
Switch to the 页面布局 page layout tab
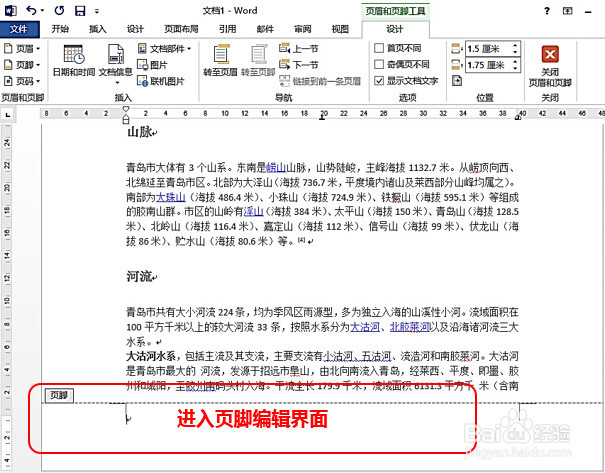coord(181,29)
